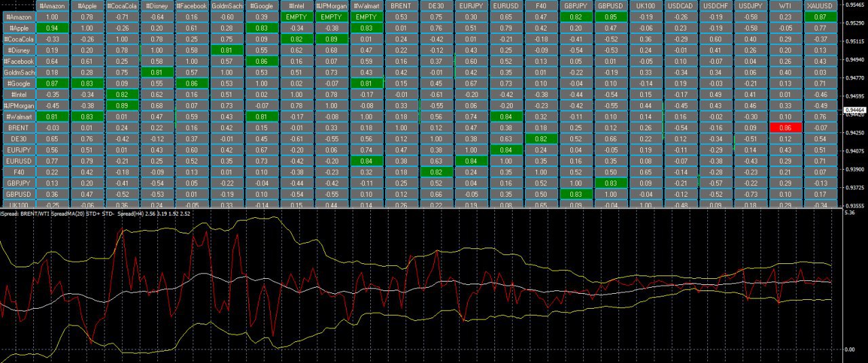Select the GBPJPY column header

click(x=576, y=5)
